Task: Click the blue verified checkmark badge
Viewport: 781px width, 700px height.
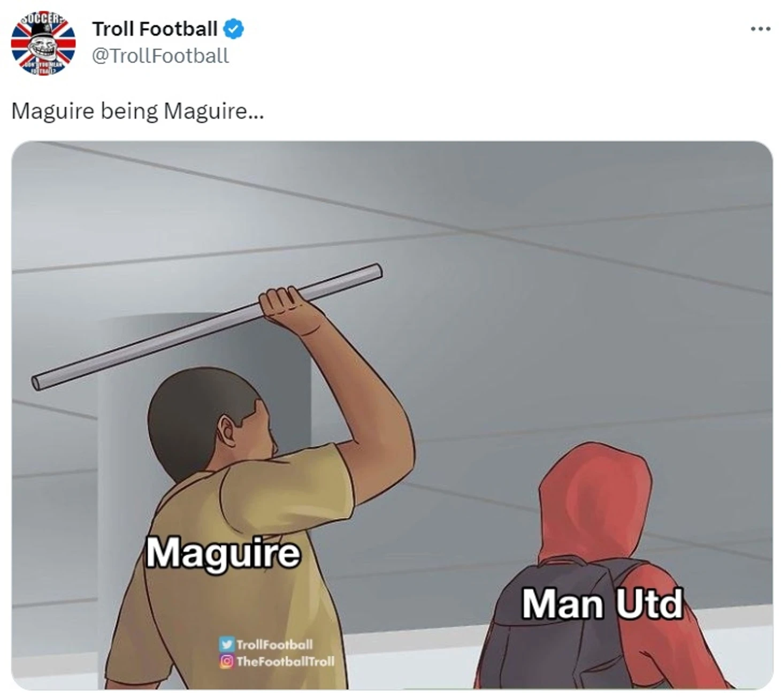Action: pyautogui.click(x=233, y=29)
